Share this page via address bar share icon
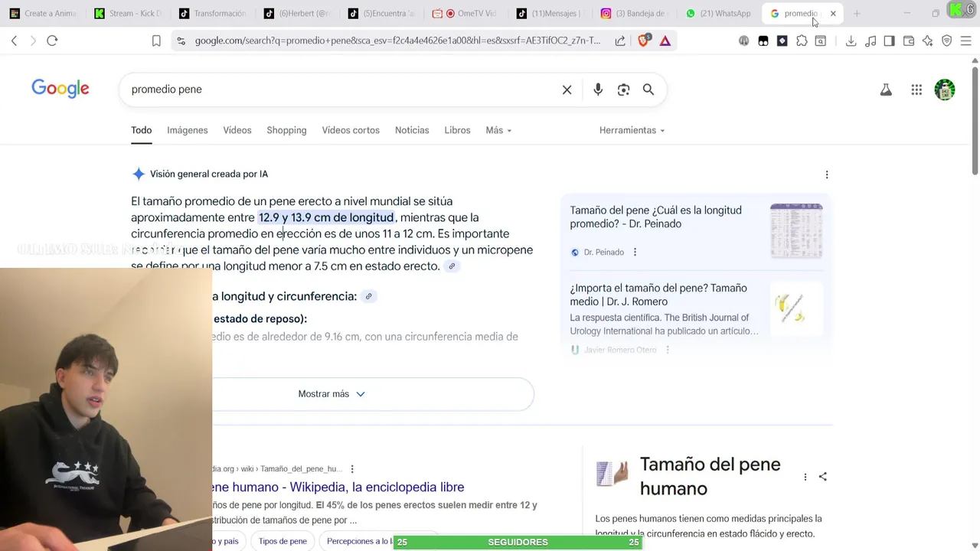 coord(620,41)
